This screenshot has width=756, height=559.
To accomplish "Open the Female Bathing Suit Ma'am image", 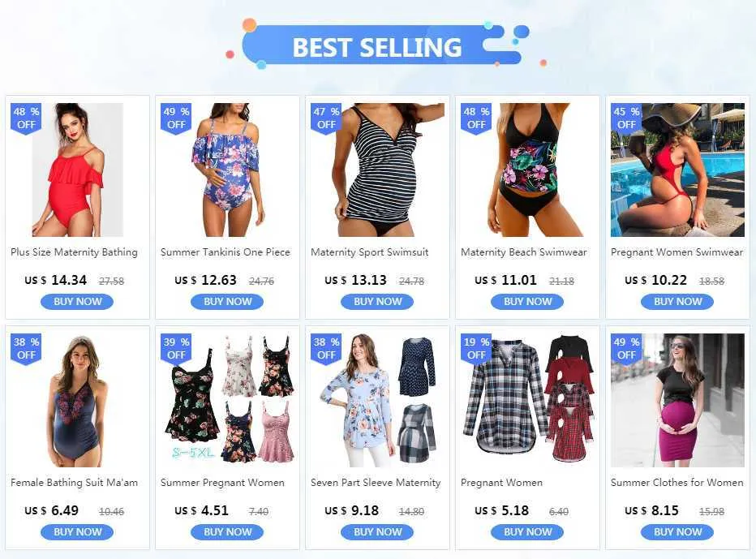I will pyautogui.click(x=77, y=400).
